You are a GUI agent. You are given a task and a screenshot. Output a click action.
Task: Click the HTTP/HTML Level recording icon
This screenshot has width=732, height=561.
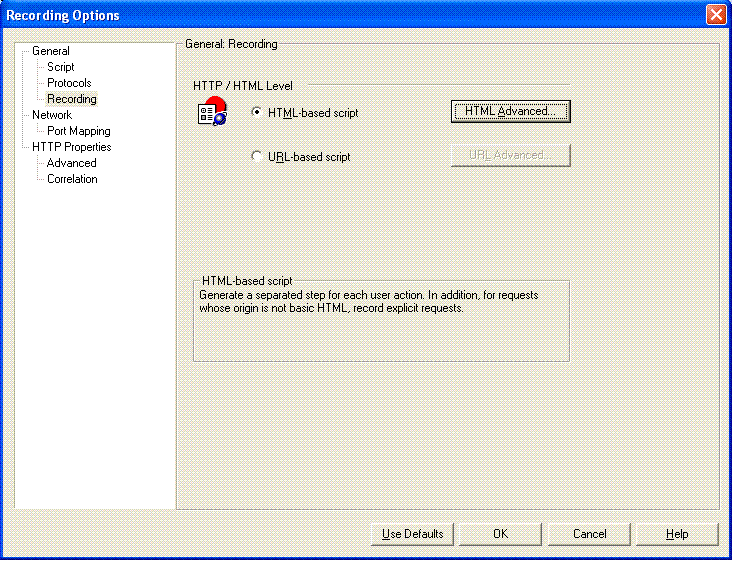pyautogui.click(x=211, y=113)
